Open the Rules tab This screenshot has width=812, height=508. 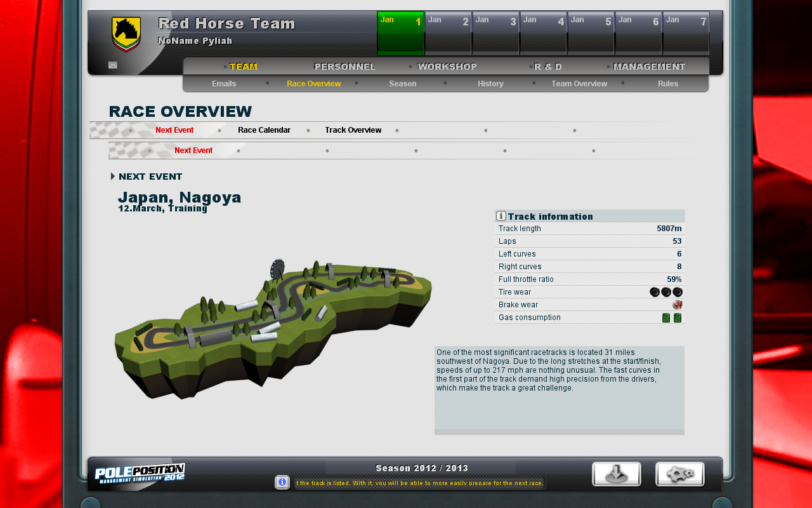click(x=668, y=84)
